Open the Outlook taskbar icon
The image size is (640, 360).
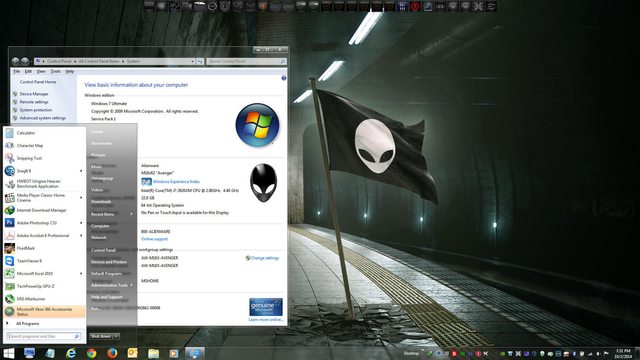pyautogui.click(x=133, y=353)
